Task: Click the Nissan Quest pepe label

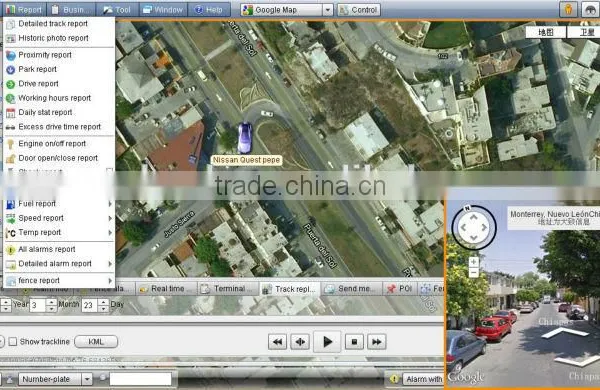Action: (246, 160)
